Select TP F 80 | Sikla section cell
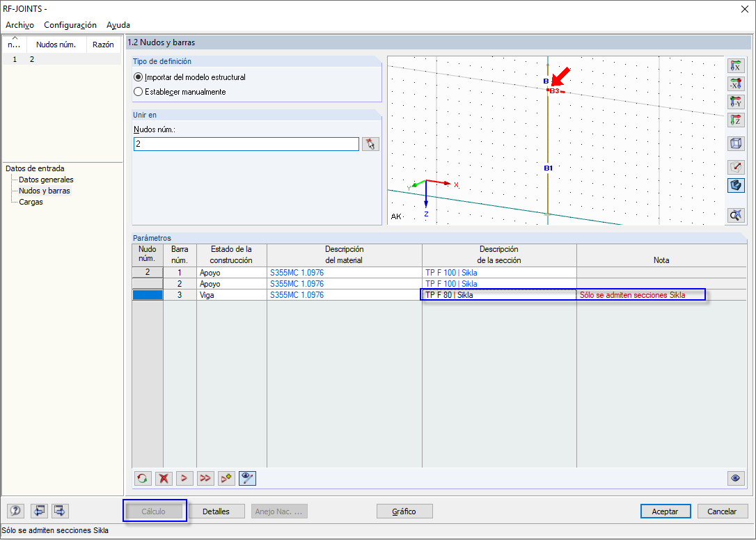 coord(499,295)
